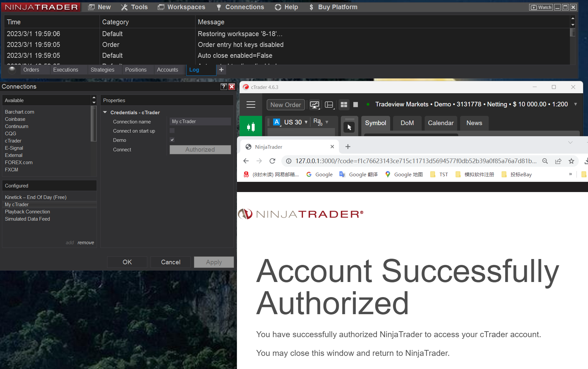Click the Authorized connect button
The height and width of the screenshot is (369, 588).
click(200, 150)
